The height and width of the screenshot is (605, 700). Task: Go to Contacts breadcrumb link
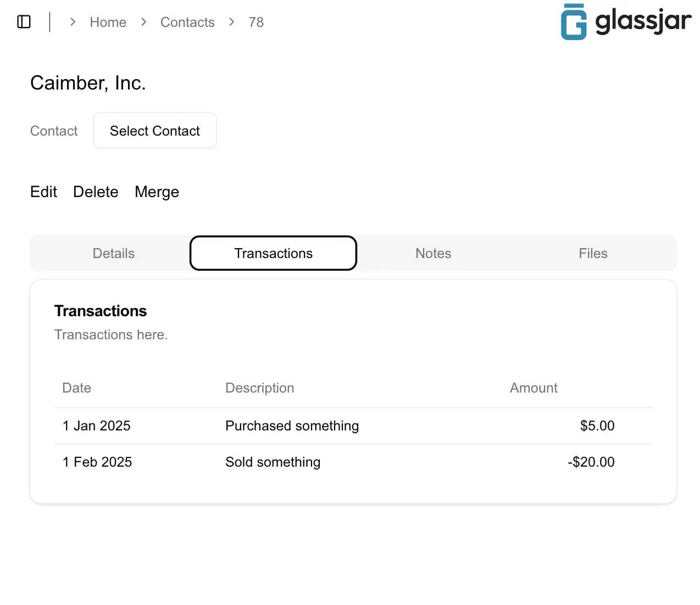187,22
